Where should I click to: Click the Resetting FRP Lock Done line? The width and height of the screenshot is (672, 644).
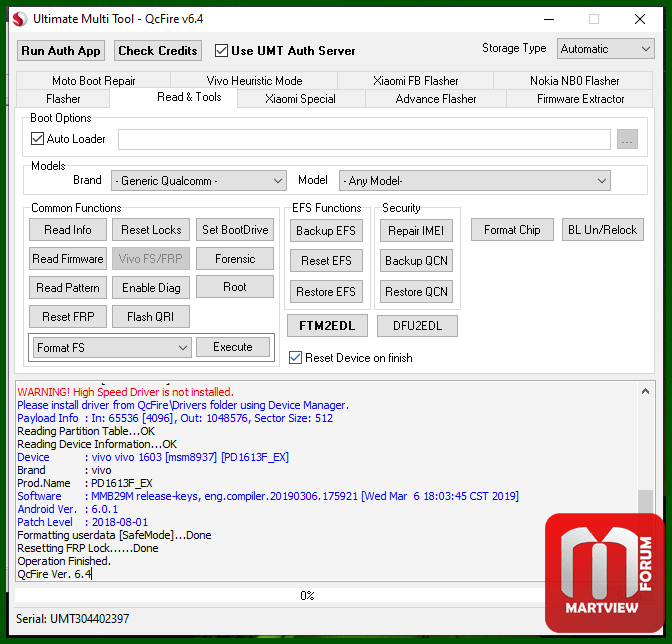pyautogui.click(x=87, y=548)
